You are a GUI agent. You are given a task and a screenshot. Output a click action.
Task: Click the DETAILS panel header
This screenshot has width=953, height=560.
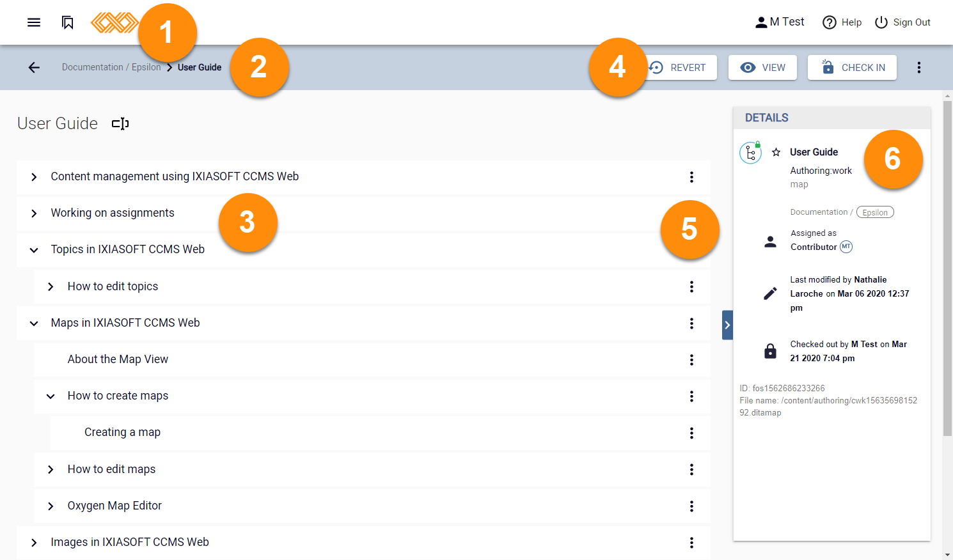coord(831,118)
